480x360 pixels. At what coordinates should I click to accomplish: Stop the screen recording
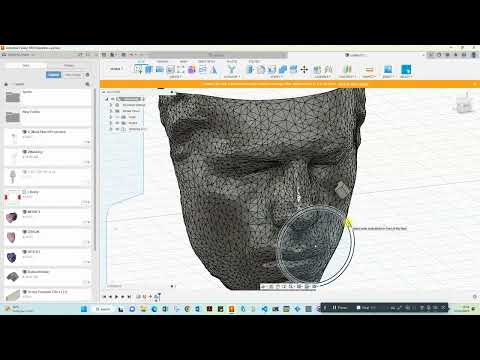(366, 308)
